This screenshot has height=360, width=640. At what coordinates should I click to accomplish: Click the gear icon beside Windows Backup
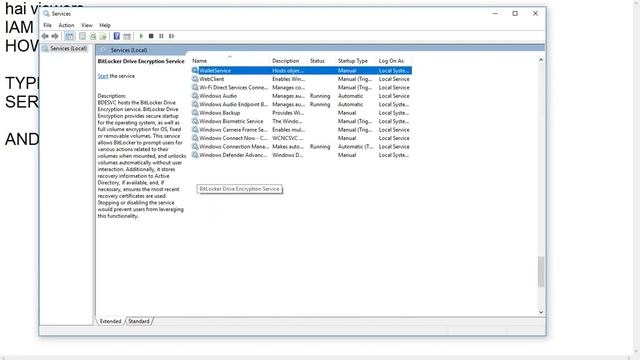click(x=195, y=113)
